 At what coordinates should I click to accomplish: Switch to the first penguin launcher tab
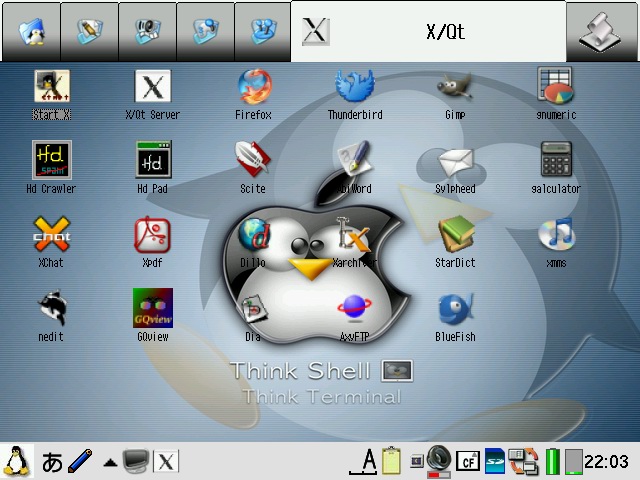coord(31,31)
